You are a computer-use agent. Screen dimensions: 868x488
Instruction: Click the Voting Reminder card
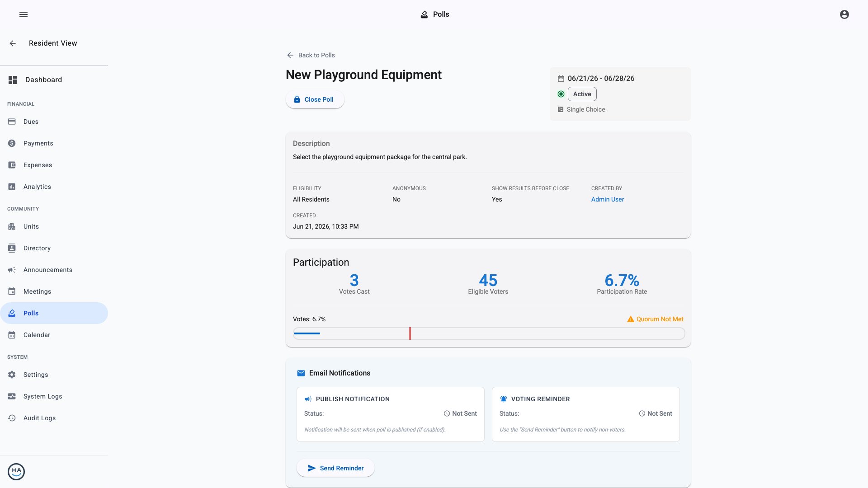point(585,414)
